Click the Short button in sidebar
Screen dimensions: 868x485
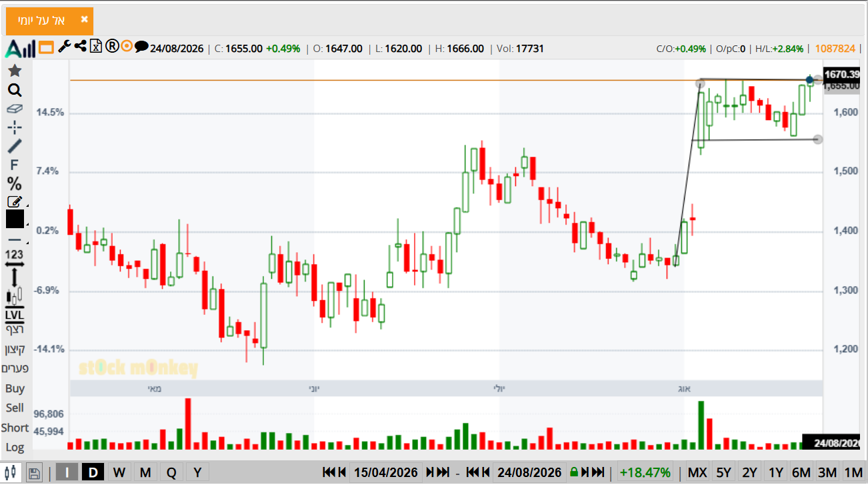(15, 428)
